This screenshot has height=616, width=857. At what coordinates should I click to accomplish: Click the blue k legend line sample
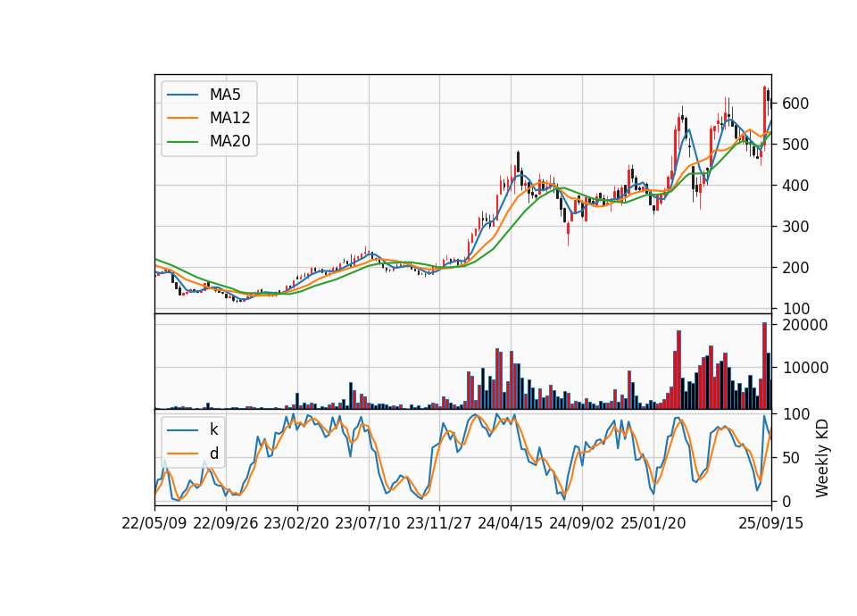pyautogui.click(x=182, y=430)
